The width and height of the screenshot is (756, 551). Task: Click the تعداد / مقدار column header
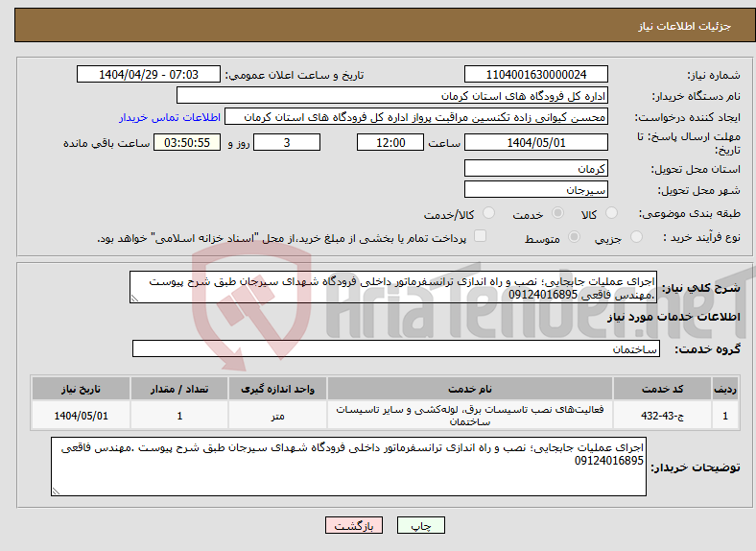[179, 389]
